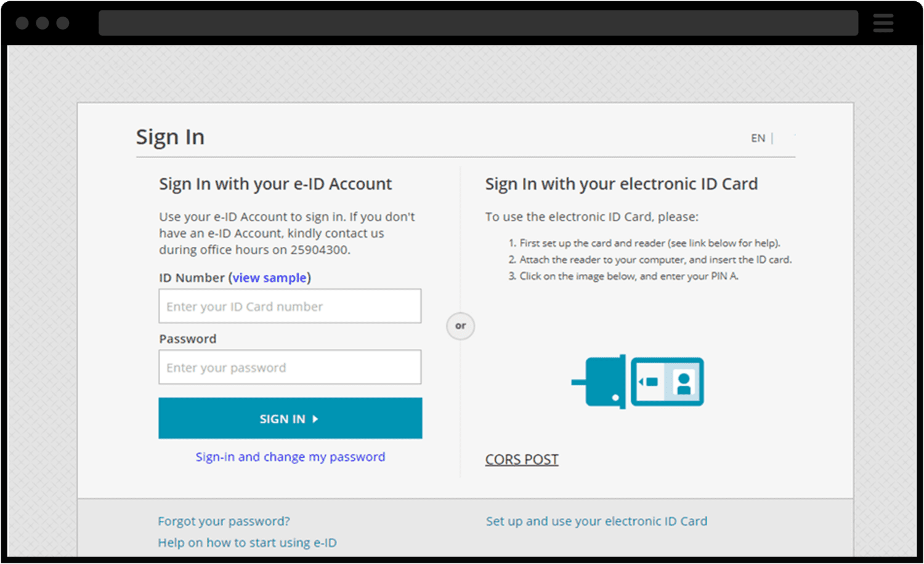
Task: Open the CORS POST link
Action: [x=522, y=459]
